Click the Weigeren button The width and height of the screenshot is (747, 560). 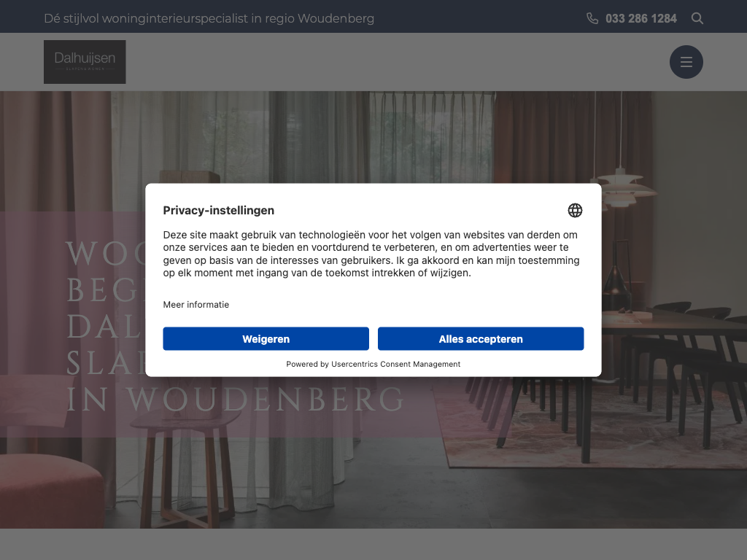(266, 338)
